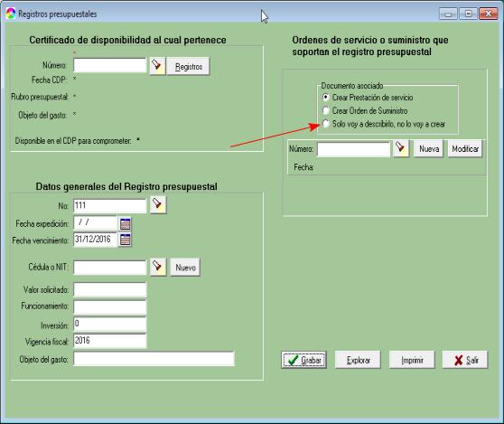
Task: Minimize the Registros presupuestales window
Action: [x=448, y=14]
